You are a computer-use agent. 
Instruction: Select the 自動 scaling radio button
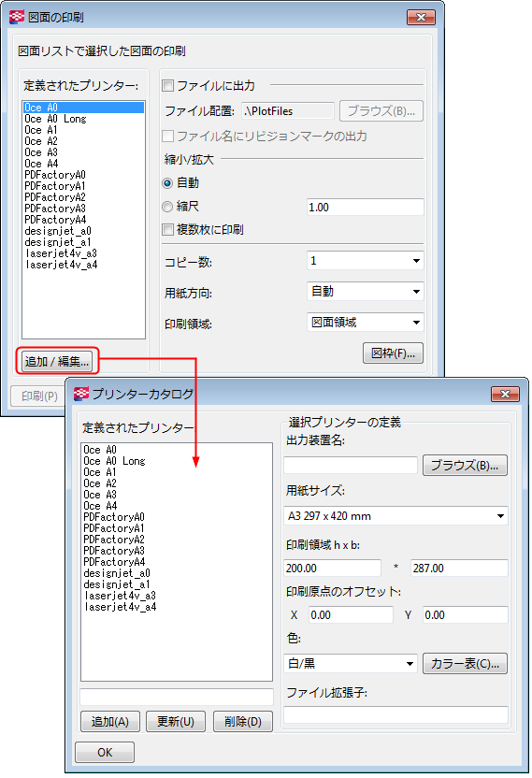[x=167, y=183]
